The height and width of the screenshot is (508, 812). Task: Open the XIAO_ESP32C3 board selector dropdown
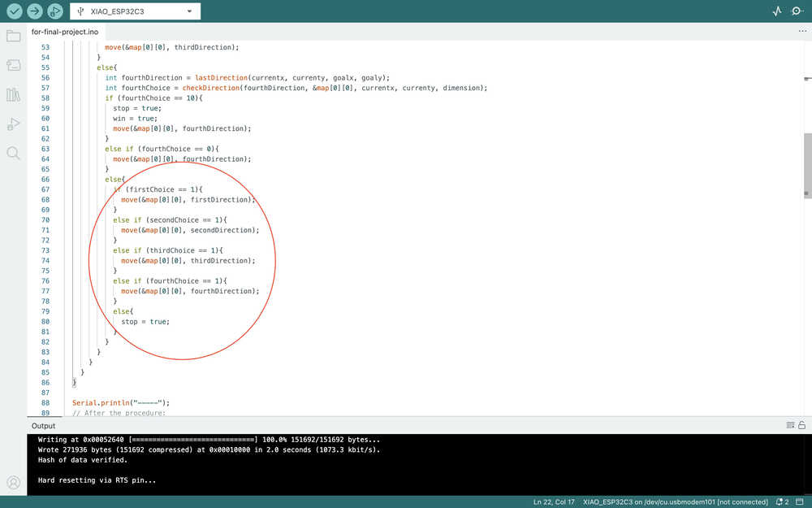click(x=135, y=11)
